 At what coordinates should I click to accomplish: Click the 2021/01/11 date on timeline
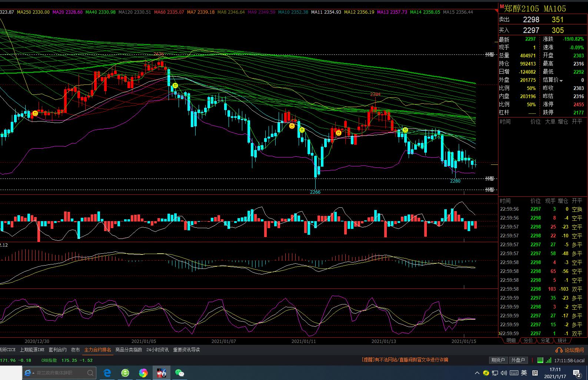pos(303,341)
